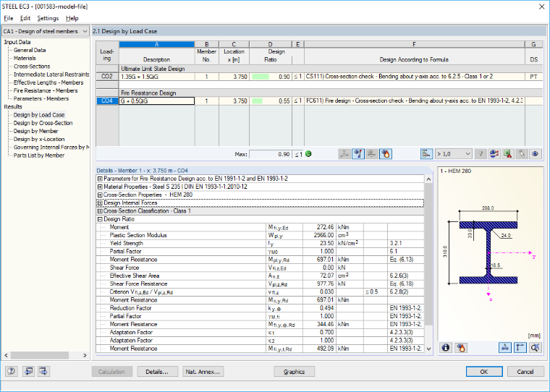Click the greyed Calculation button
This screenshot has height=392, width=550.
[111, 372]
